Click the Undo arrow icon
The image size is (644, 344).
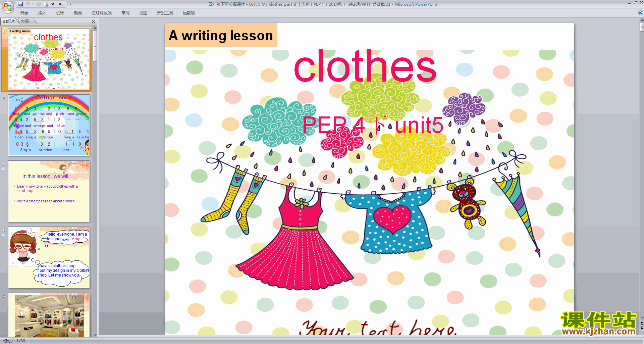coord(28,4)
